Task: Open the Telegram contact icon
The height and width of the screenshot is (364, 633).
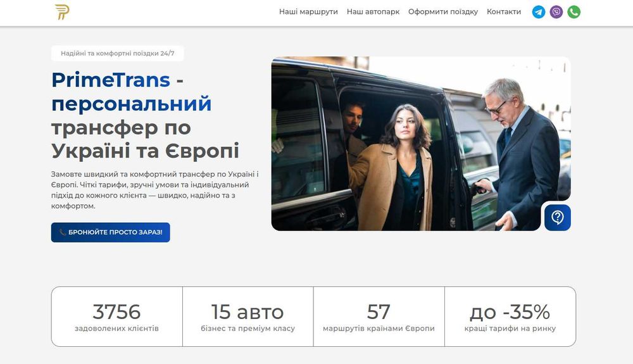Action: pyautogui.click(x=539, y=11)
